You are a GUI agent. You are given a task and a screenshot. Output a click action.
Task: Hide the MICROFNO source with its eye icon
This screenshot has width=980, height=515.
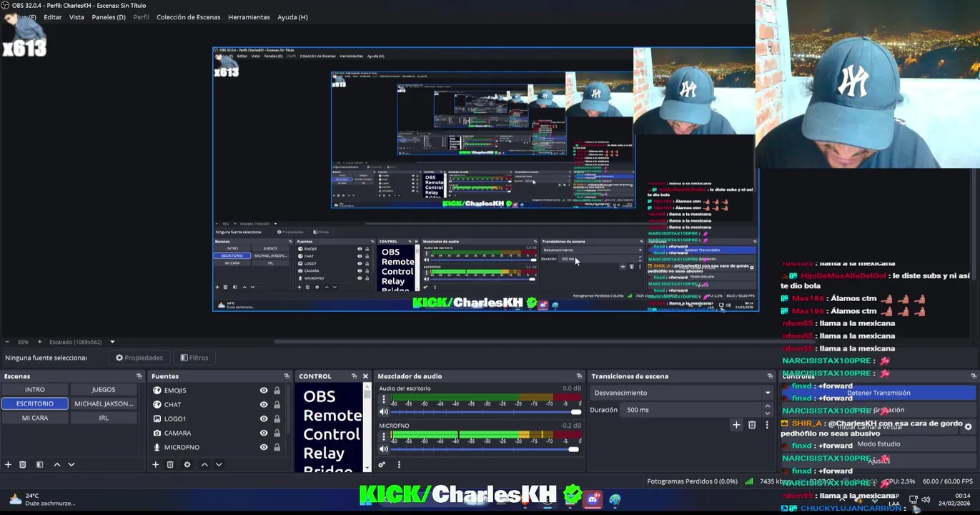coord(264,448)
